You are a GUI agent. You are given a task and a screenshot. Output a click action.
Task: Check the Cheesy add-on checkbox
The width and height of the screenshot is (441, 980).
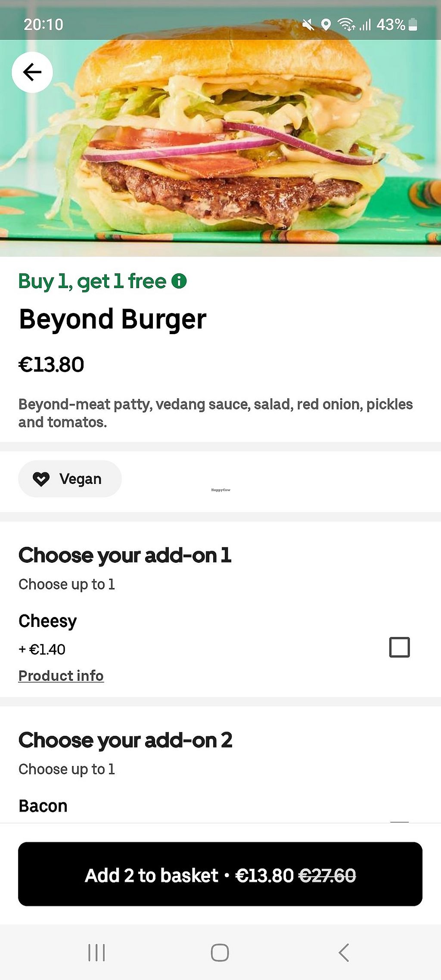click(x=399, y=647)
